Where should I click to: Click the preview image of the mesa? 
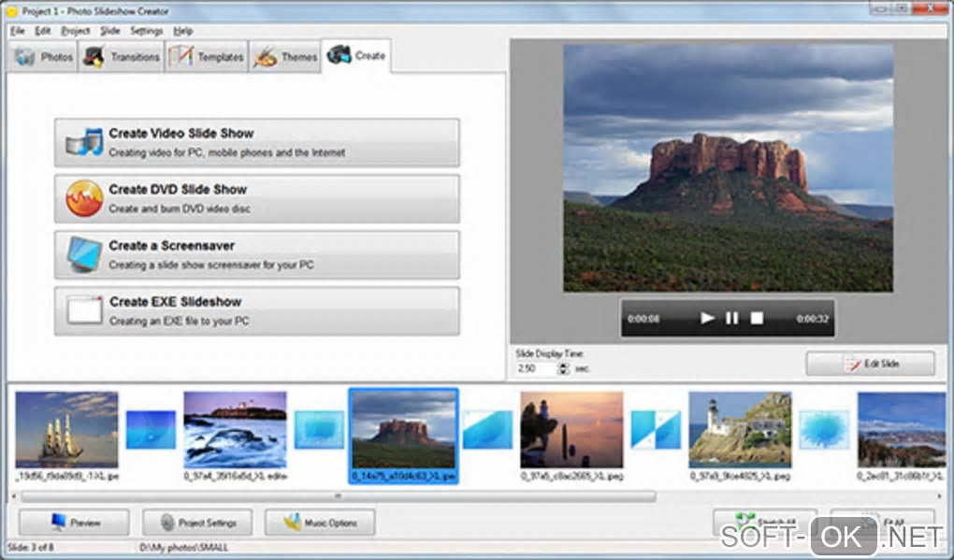pyautogui.click(x=728, y=168)
